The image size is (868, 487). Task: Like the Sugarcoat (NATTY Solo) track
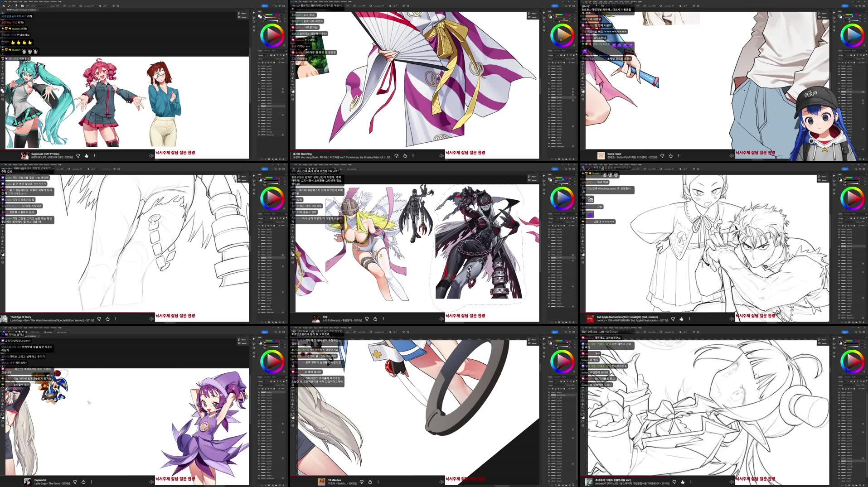86,155
